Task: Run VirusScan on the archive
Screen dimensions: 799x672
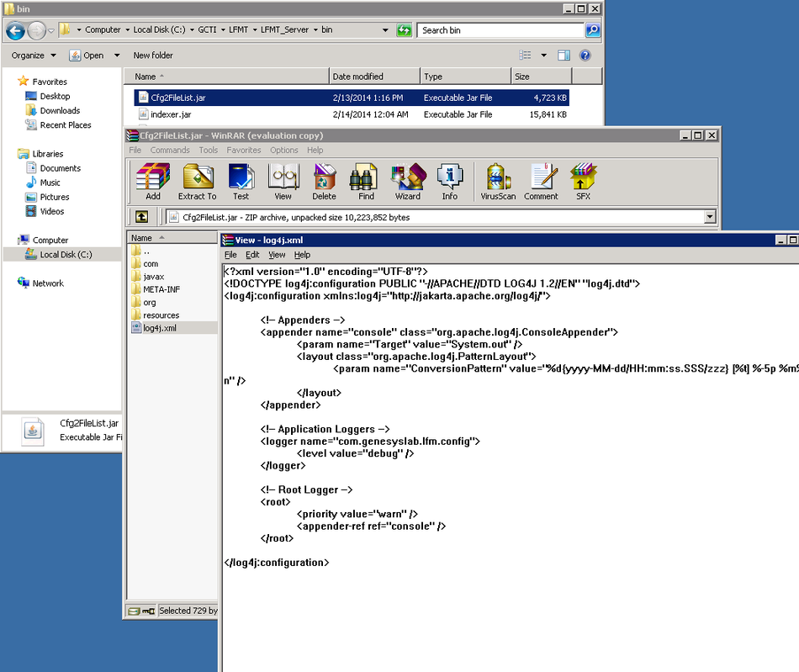Action: coord(498,182)
